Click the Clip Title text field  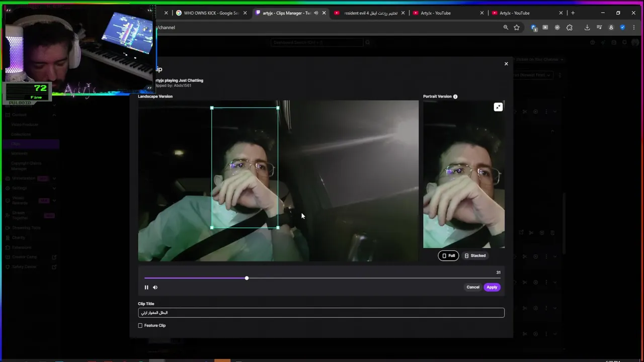[x=321, y=313]
